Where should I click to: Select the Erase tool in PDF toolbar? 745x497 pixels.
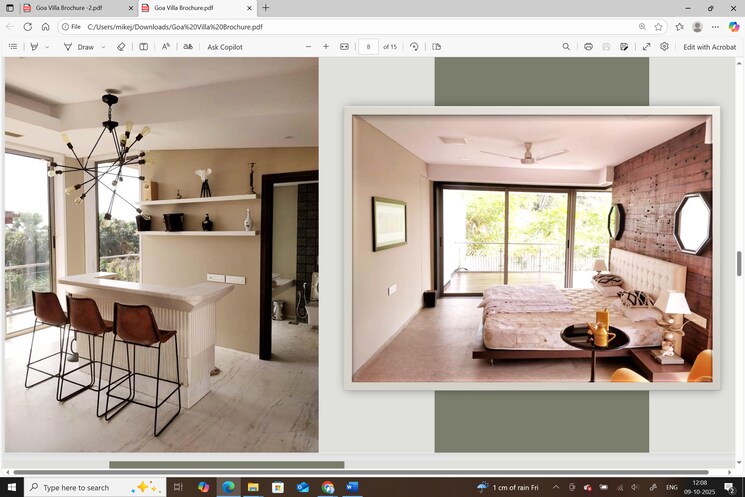coord(121,47)
